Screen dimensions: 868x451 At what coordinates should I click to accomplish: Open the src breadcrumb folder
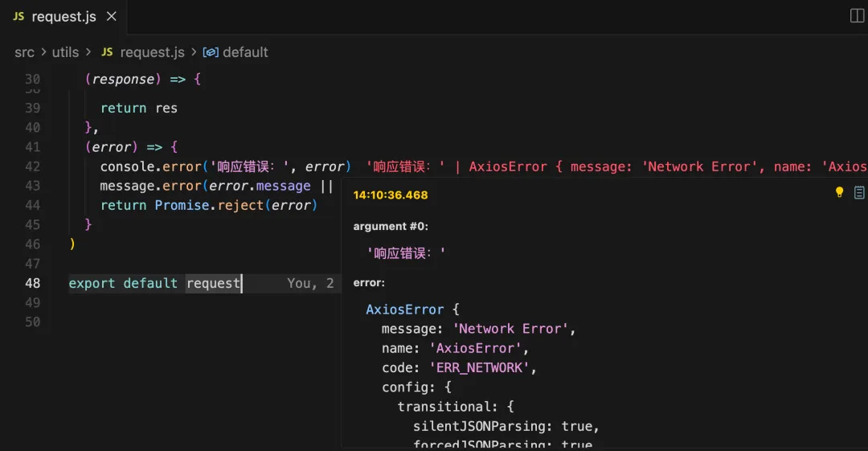[24, 52]
